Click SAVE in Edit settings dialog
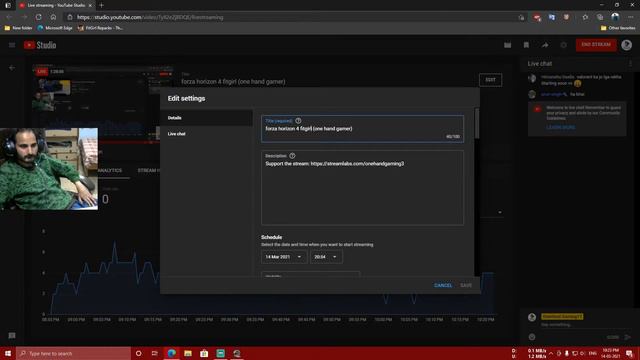Image resolution: width=640 pixels, height=360 pixels. click(x=466, y=285)
